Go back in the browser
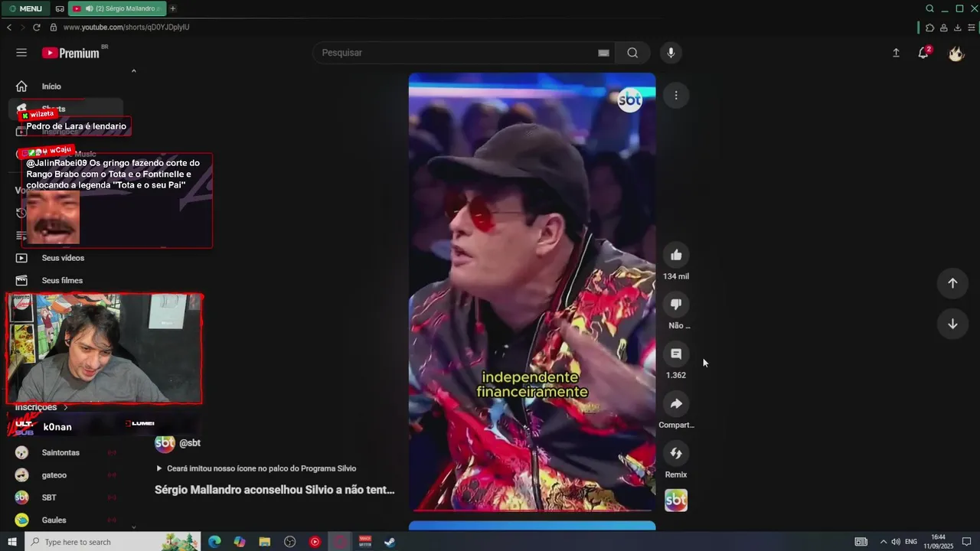 (9, 27)
